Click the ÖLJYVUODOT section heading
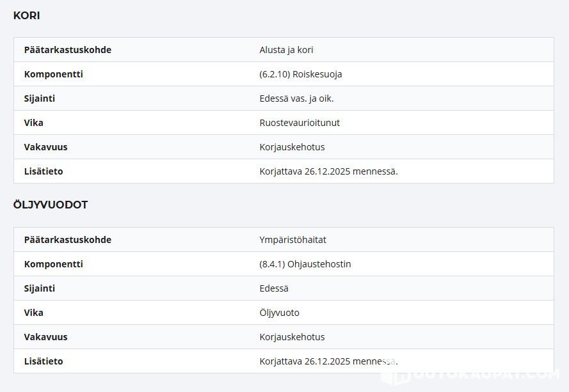Viewport: 569px width, 392px height. [x=51, y=205]
